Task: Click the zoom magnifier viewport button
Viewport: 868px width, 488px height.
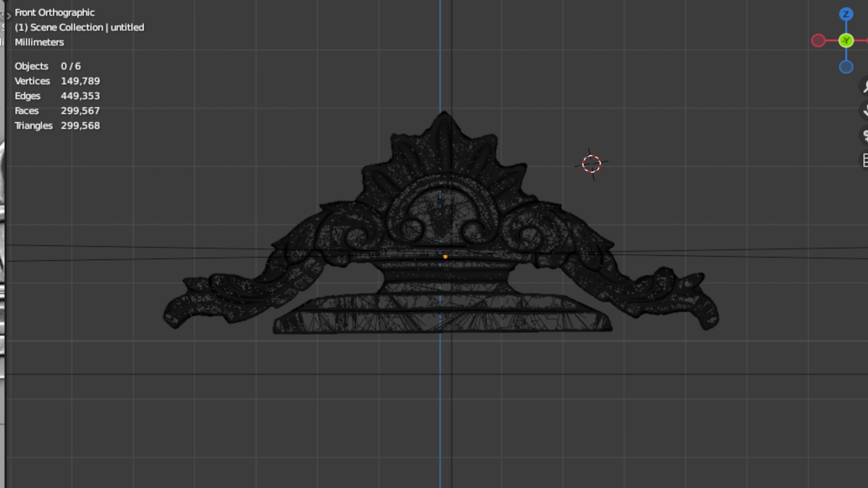Action: [x=864, y=86]
